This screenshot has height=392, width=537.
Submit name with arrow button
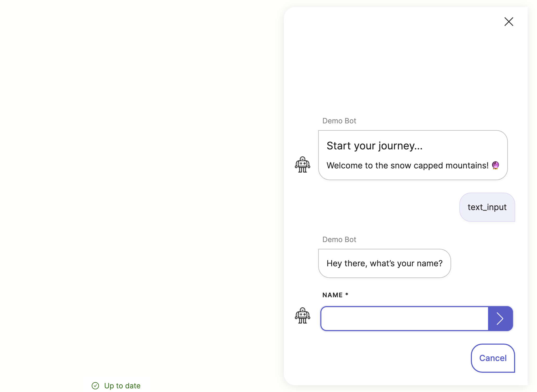500,319
